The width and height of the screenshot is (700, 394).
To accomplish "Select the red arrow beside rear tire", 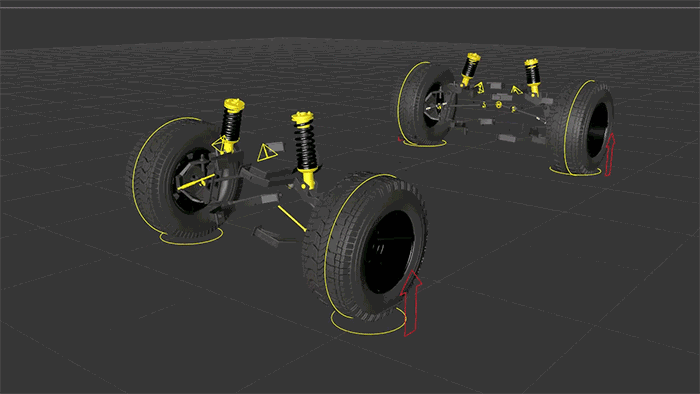I will coord(610,154).
